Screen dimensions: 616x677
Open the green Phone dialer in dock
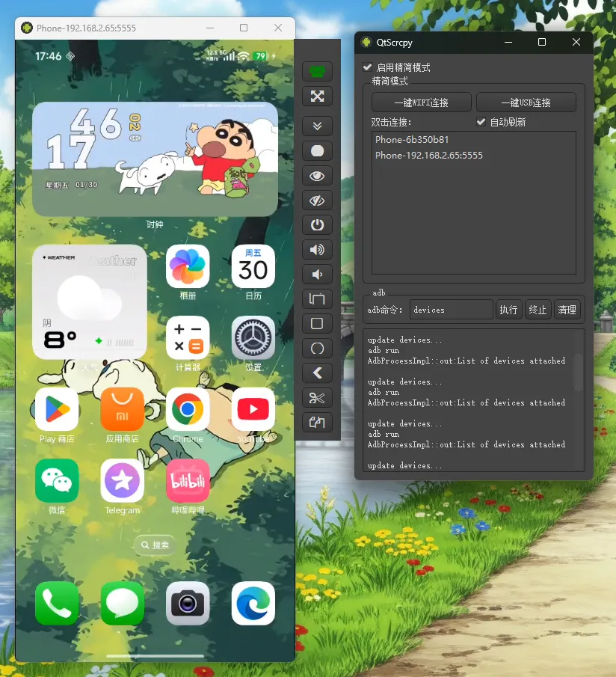pyautogui.click(x=57, y=603)
